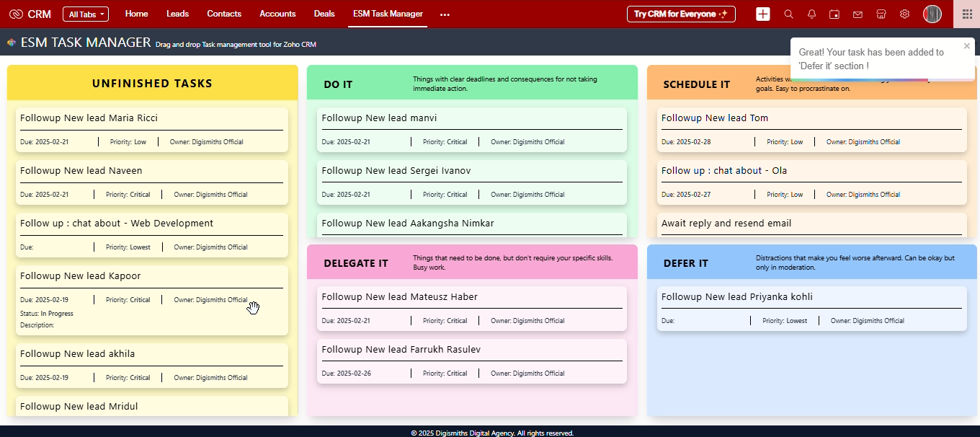The width and height of the screenshot is (980, 437).
Task: Switch to the Leads tab
Action: click(177, 14)
